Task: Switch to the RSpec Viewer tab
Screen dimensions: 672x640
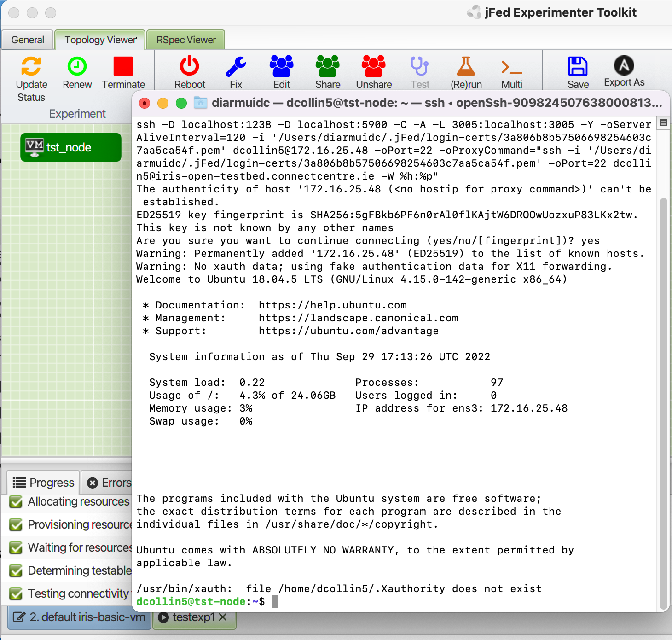Action: (x=185, y=40)
